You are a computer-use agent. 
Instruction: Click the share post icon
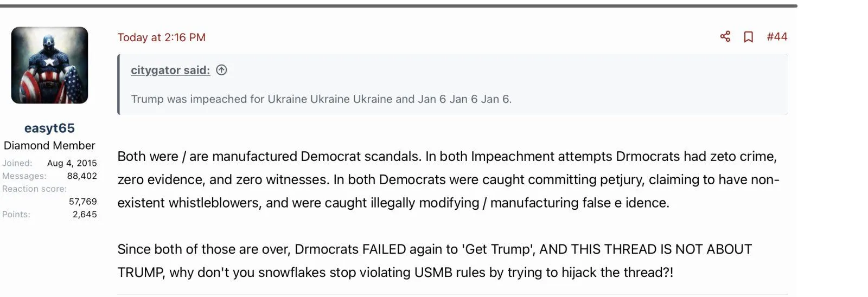coord(725,36)
